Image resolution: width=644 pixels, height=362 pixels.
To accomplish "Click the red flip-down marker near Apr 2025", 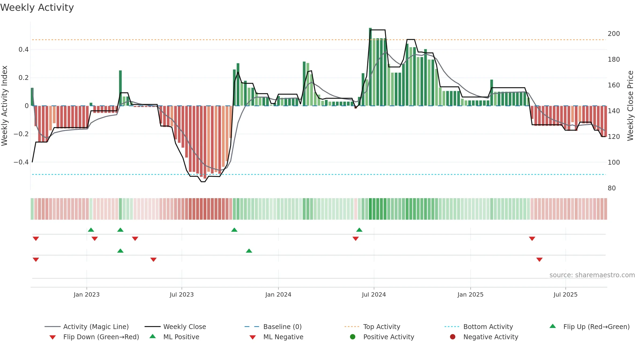I will (532, 239).
